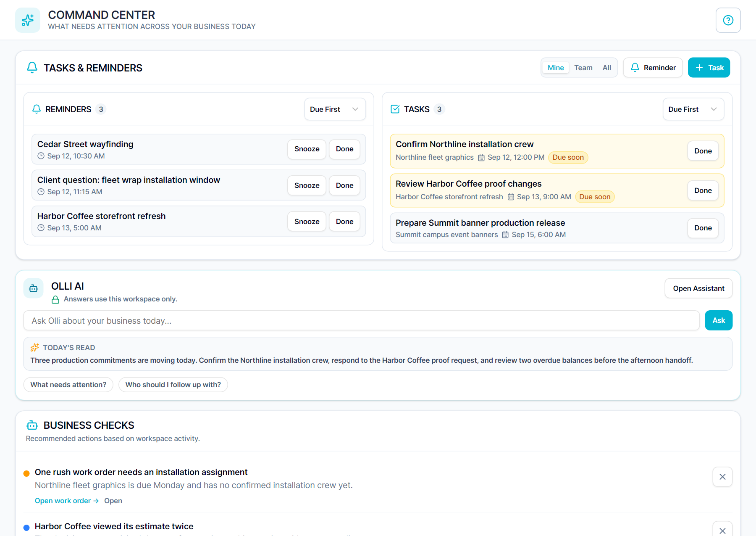Viewport: 756px width, 536px height.
Task: Switch to the All filter
Action: [607, 68]
